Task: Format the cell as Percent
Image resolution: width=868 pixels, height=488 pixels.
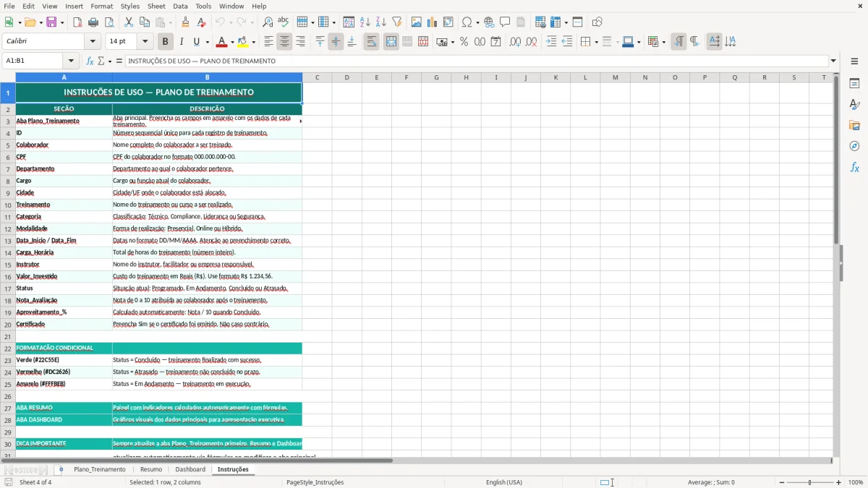Action: click(464, 42)
